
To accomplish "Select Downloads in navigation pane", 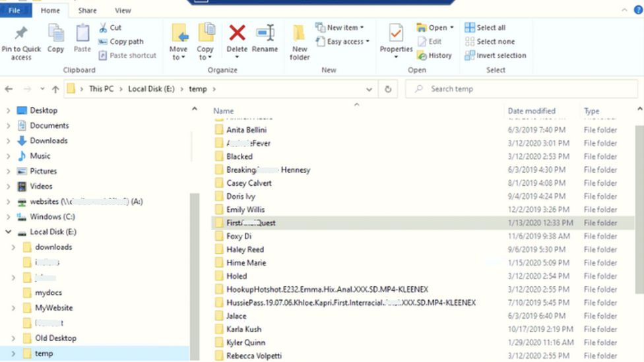I will click(48, 141).
